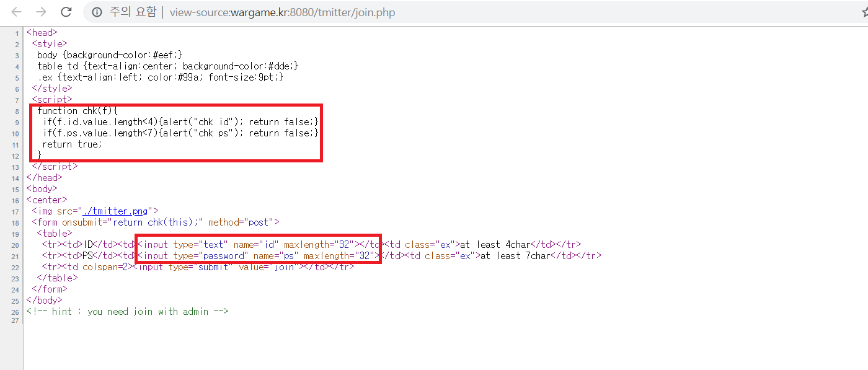Click the '.ex' CSS rule line
The image size is (868, 370).
[x=161, y=77]
